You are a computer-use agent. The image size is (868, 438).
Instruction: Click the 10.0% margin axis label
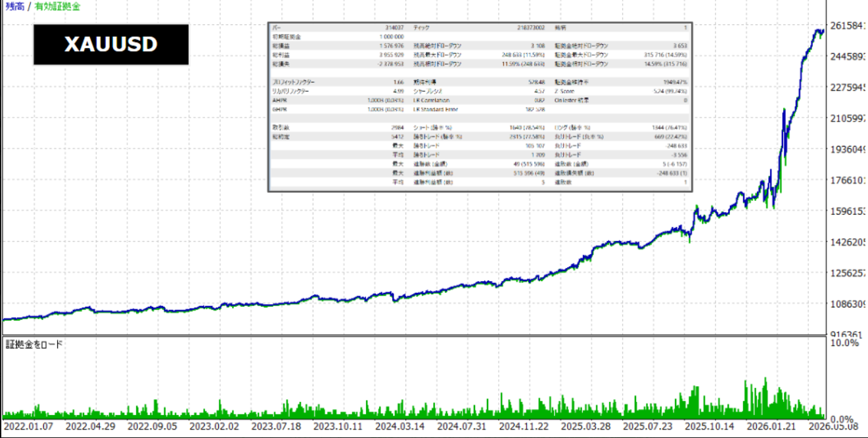coord(844,343)
